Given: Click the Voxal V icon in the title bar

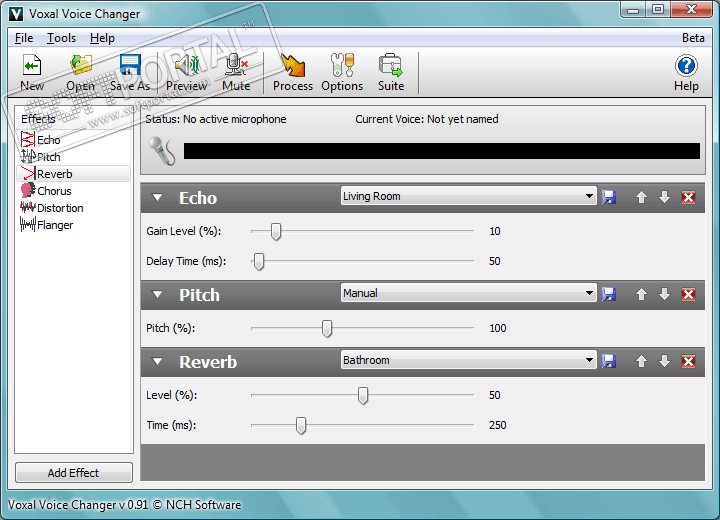Looking at the screenshot, I should [16, 14].
